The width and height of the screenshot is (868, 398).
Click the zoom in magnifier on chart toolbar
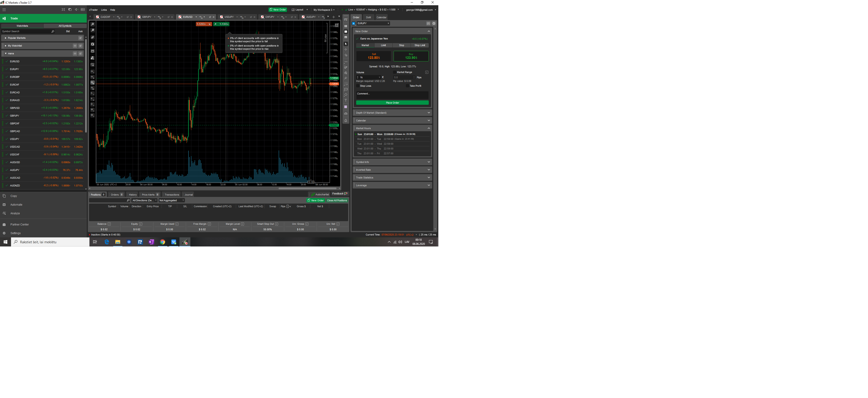(x=92, y=24)
